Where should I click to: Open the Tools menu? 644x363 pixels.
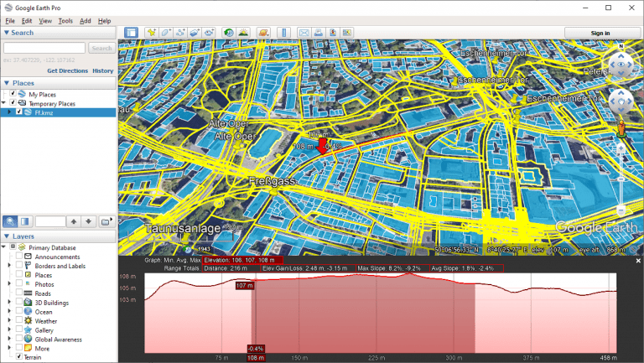click(65, 20)
